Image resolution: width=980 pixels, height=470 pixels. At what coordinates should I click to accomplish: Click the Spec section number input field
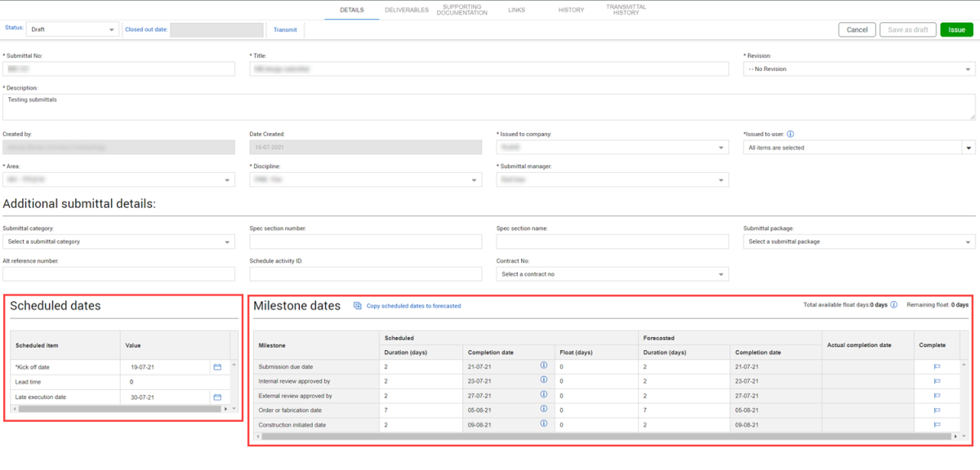[x=365, y=242]
